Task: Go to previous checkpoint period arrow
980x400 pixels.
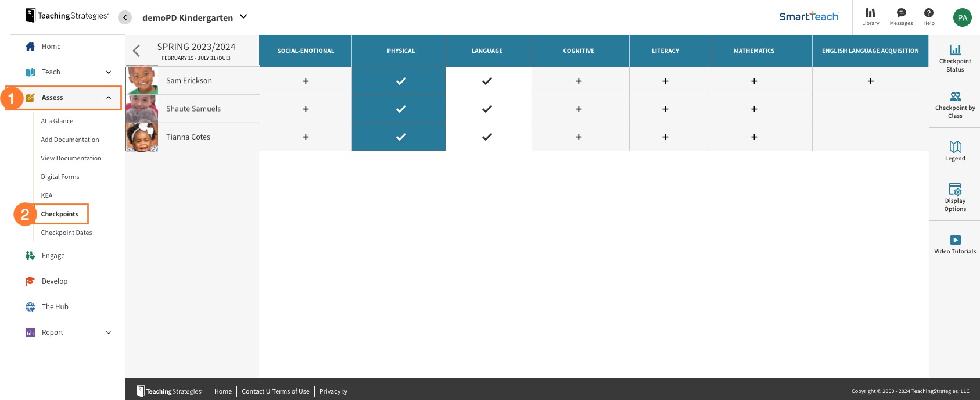Action: (137, 51)
